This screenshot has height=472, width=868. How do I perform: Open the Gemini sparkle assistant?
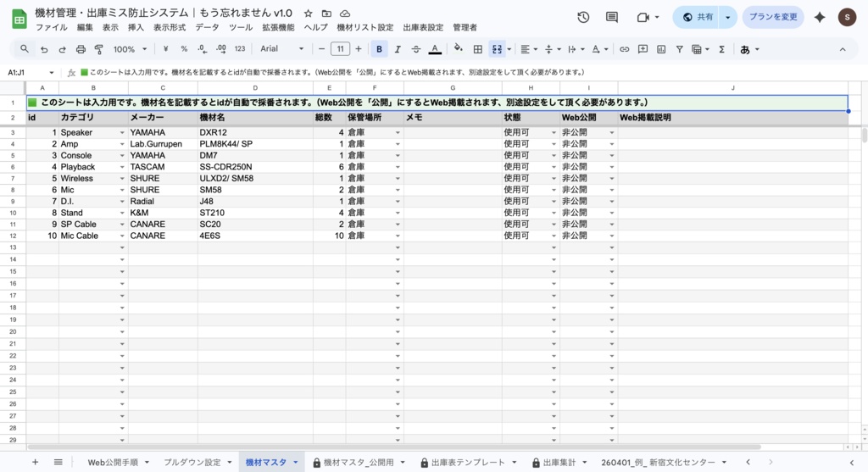(820, 17)
